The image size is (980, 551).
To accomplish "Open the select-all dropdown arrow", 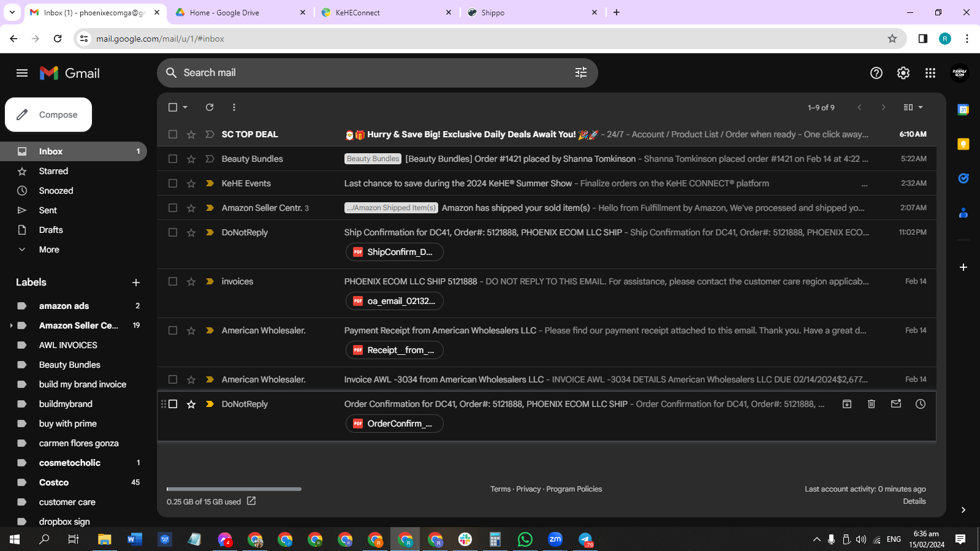I will [x=185, y=107].
